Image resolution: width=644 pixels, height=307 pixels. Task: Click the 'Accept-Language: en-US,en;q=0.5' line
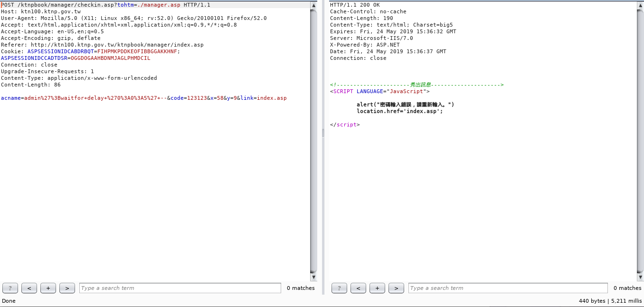click(52, 31)
